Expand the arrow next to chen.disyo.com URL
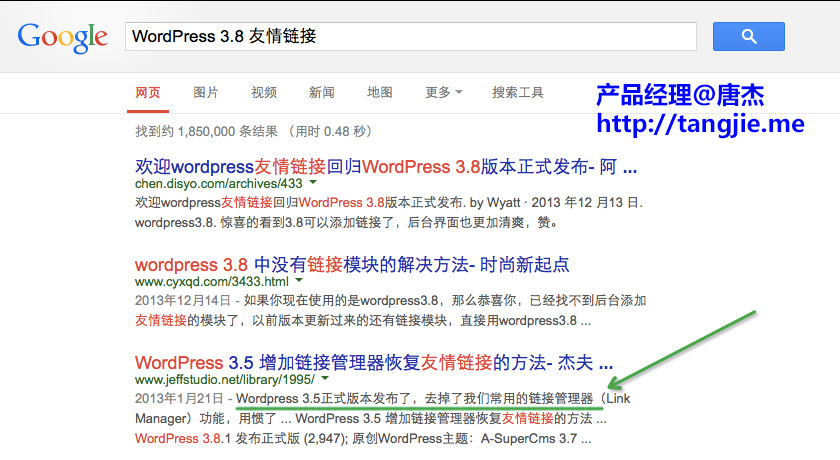This screenshot has width=840, height=460. point(313,183)
